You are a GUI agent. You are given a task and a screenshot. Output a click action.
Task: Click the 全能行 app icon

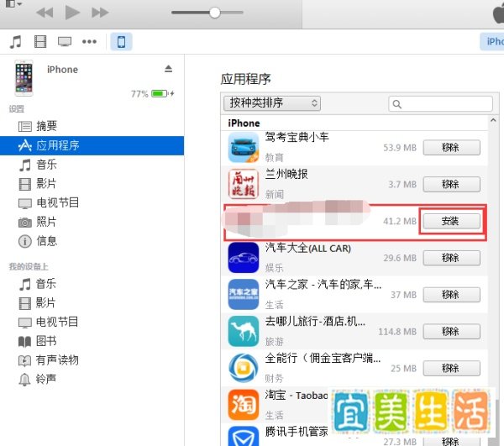[244, 368]
